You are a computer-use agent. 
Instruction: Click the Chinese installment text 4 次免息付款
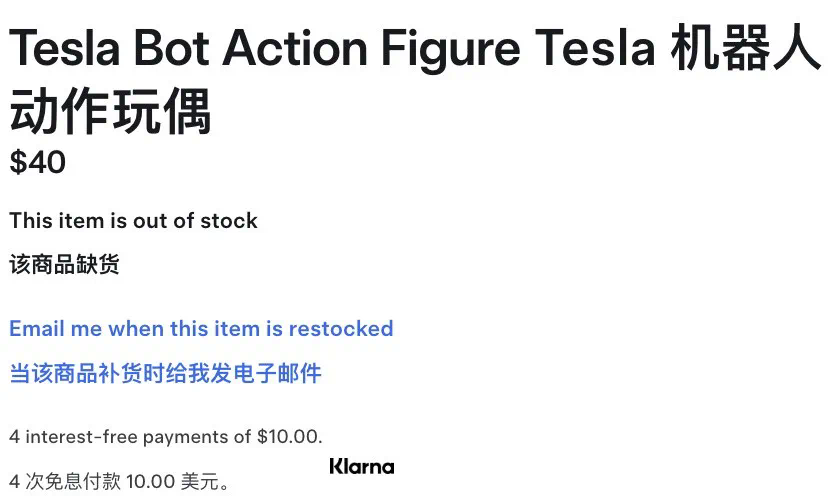(x=64, y=483)
